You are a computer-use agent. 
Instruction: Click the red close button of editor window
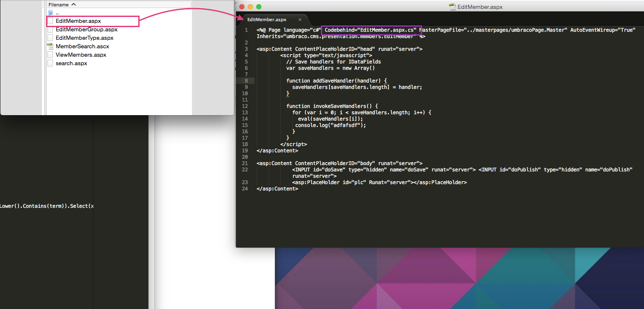pyautogui.click(x=242, y=7)
